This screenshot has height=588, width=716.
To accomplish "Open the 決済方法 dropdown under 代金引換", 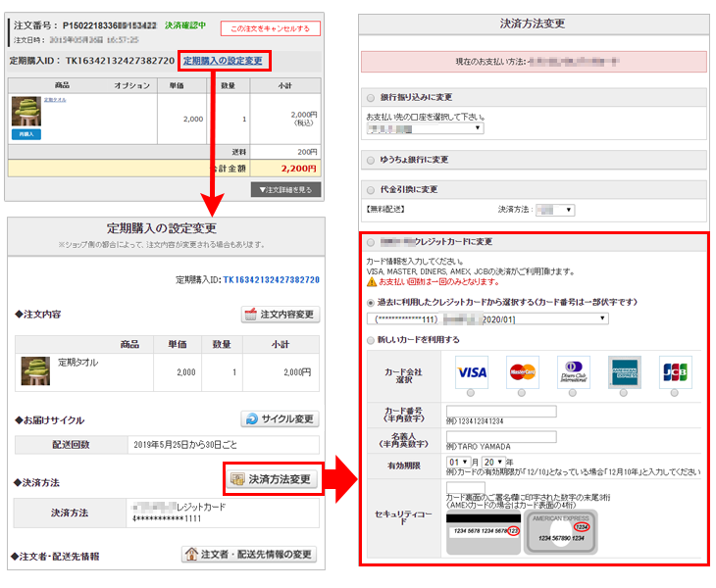I will (x=555, y=210).
